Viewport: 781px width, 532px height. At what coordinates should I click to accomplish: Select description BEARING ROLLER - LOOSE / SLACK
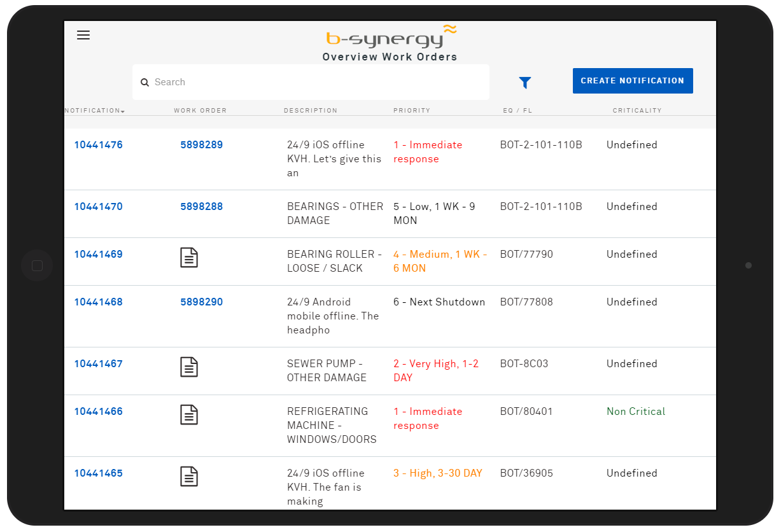(x=335, y=262)
